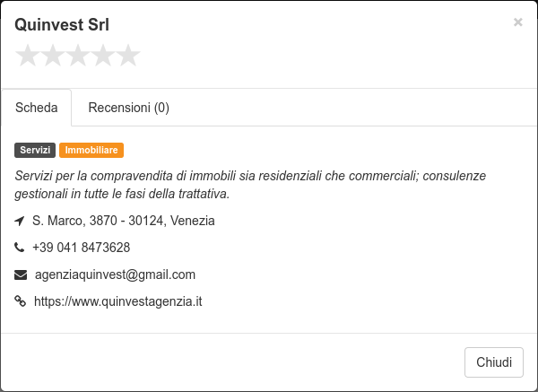Open the Recensioni (0) tab
This screenshot has height=392, width=538.
pos(128,108)
